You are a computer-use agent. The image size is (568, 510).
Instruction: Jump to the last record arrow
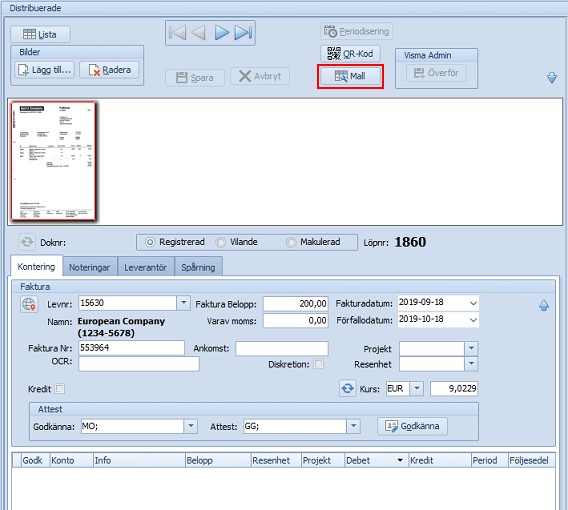243,33
